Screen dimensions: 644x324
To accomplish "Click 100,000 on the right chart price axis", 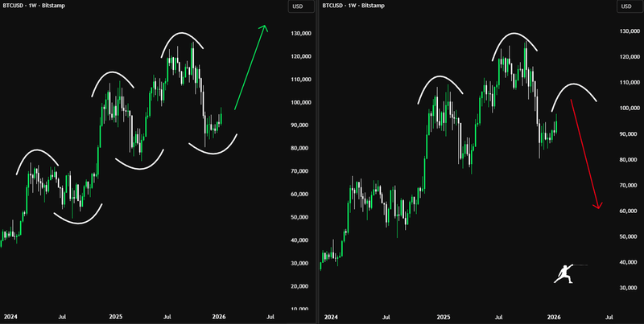I will 629,108.
